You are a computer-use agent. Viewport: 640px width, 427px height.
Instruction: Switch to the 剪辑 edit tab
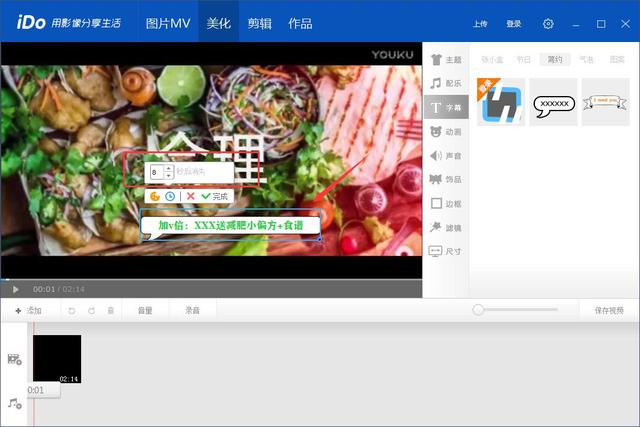259,23
